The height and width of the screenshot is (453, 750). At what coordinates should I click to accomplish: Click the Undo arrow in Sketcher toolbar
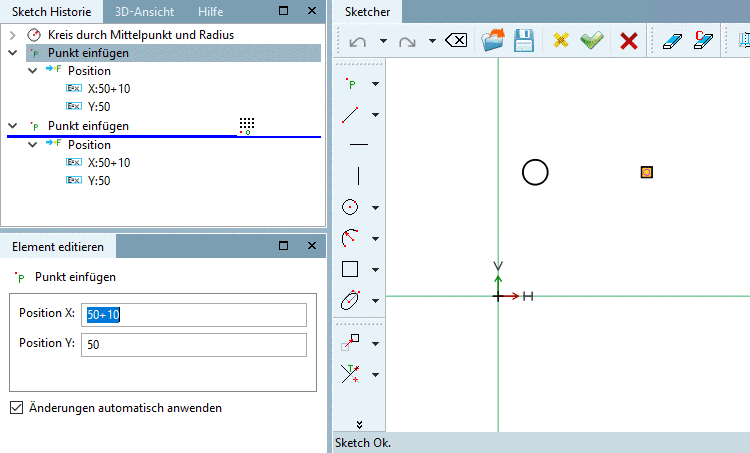tap(357, 42)
